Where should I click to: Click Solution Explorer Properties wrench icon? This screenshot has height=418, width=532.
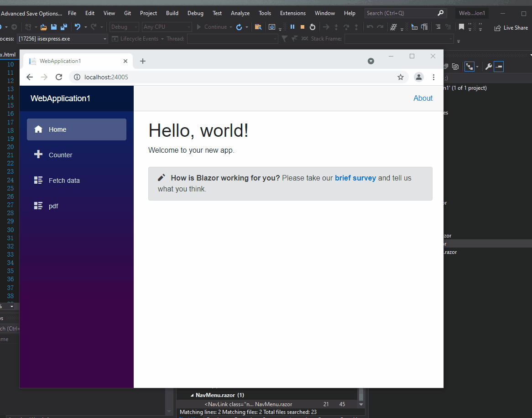tap(488, 67)
